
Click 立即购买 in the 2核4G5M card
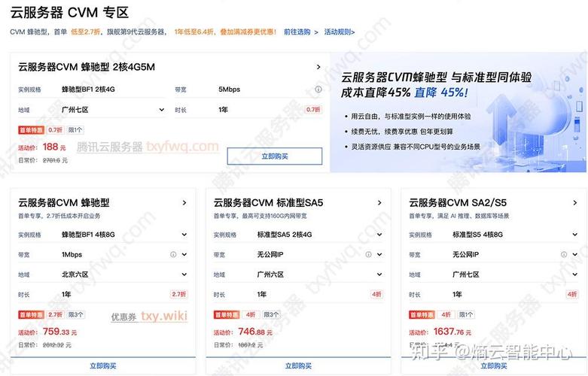[275, 156]
